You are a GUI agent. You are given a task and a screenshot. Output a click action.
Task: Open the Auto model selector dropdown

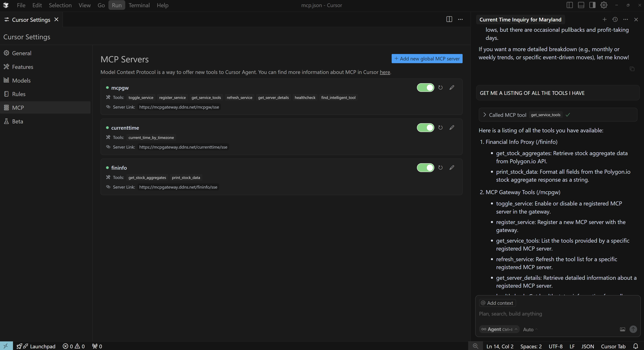(530, 329)
